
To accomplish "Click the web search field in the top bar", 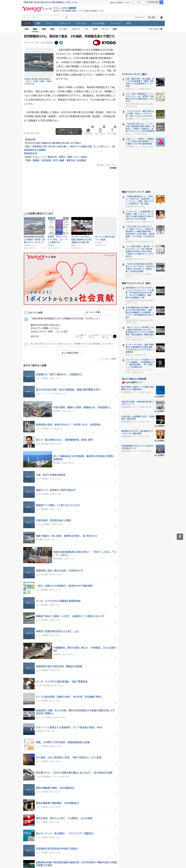I will 138,2.
